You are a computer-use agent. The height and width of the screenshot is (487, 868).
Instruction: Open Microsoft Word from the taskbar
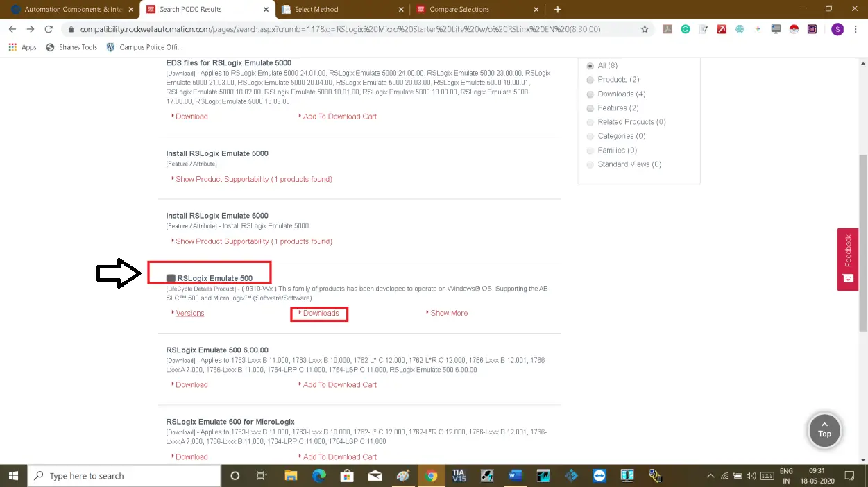515,476
